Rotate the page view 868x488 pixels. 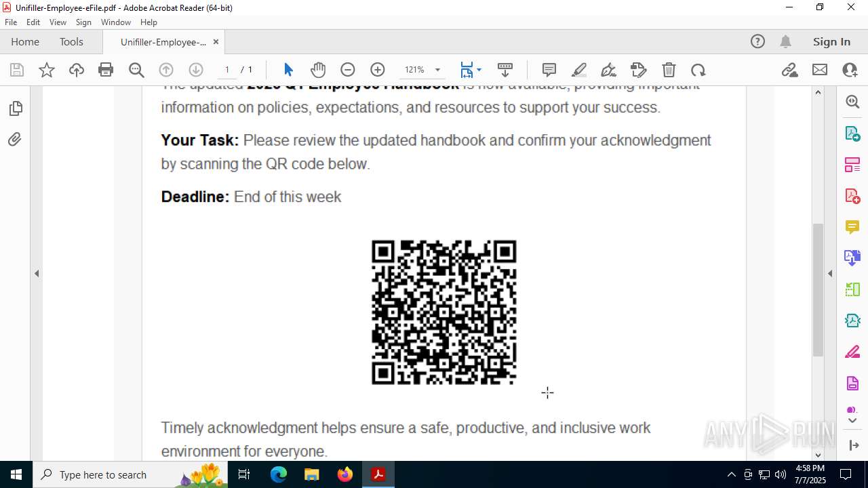pyautogui.click(x=698, y=70)
